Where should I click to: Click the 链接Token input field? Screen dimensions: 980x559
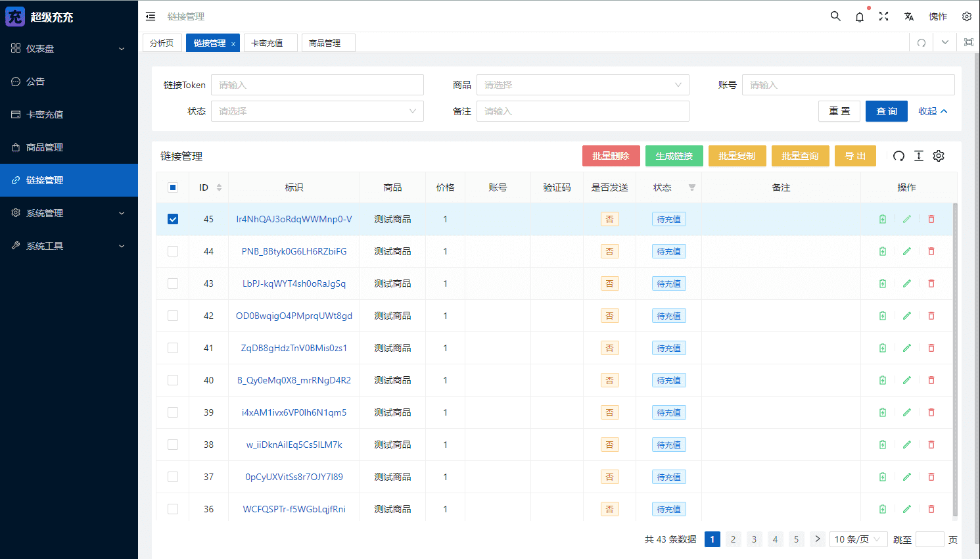pyautogui.click(x=317, y=85)
